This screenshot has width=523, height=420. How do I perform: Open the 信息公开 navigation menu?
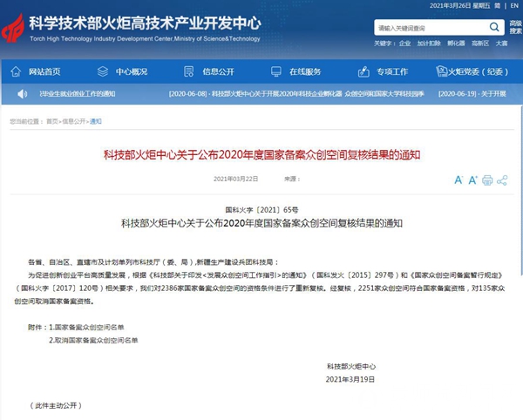(218, 71)
